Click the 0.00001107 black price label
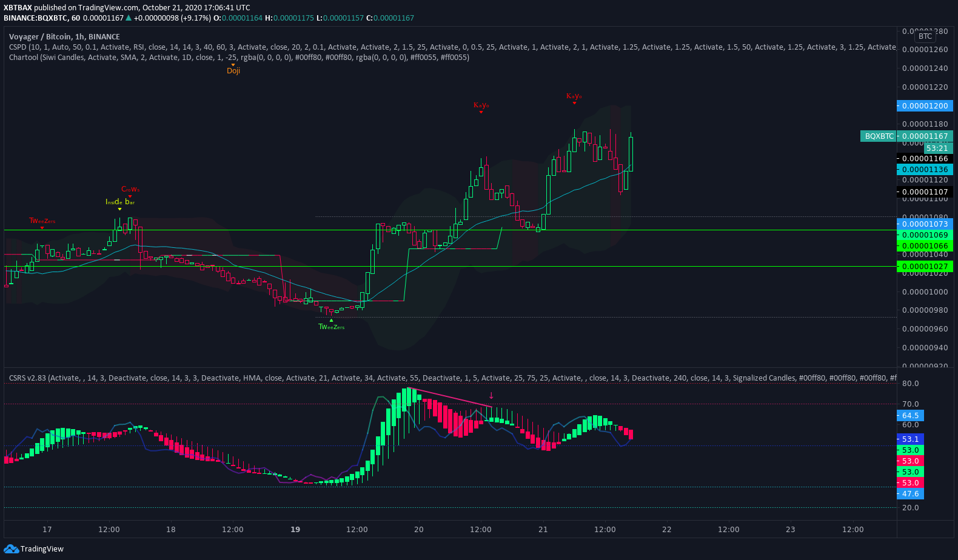The height and width of the screenshot is (560, 958). coord(925,192)
